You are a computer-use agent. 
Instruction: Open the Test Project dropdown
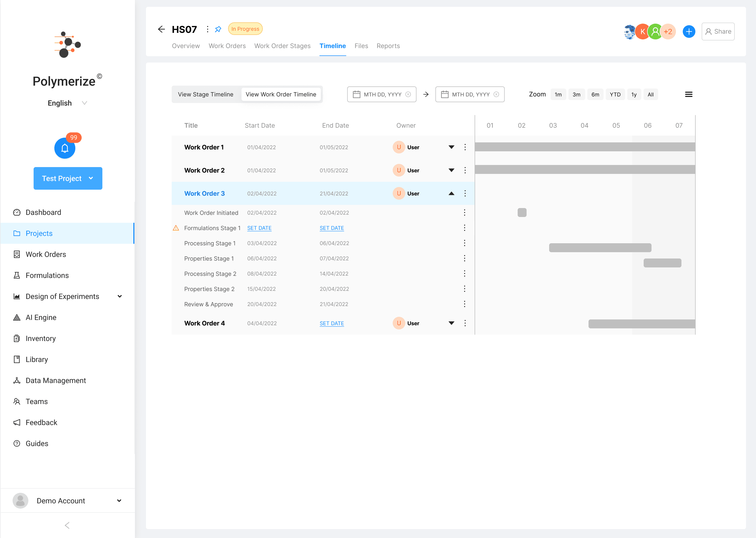(68, 178)
